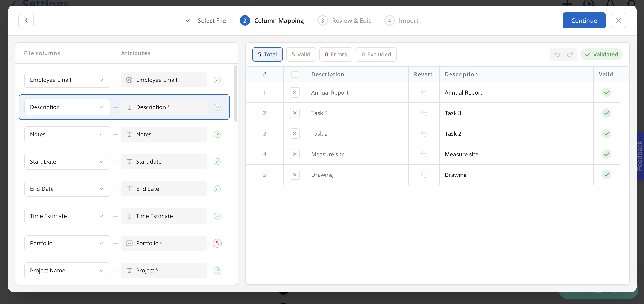
Task: Open the Project Name column dropdown
Action: [x=67, y=271]
